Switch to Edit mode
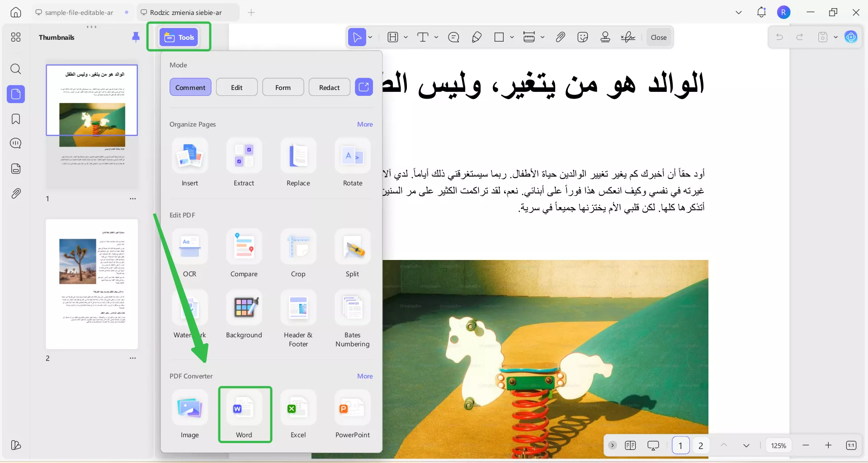The width and height of the screenshot is (868, 463). (236, 87)
